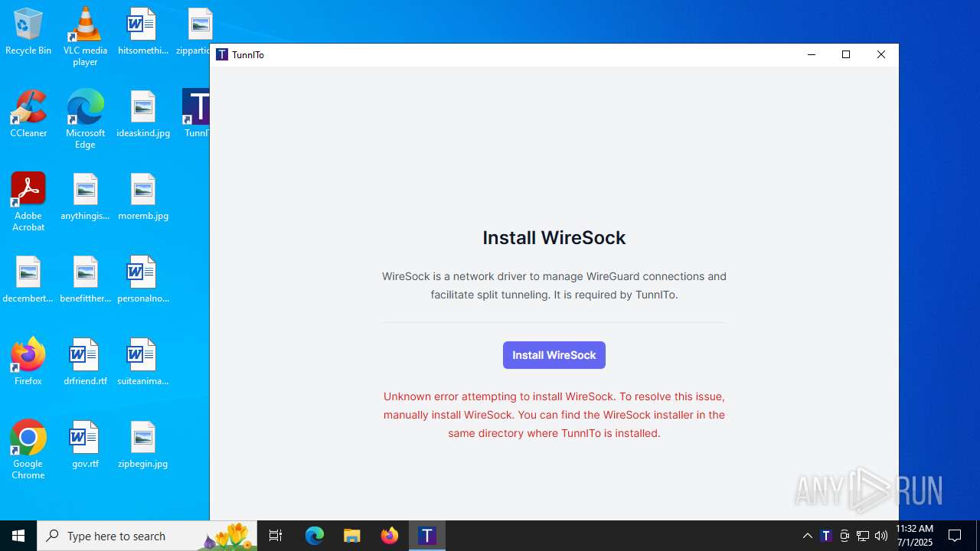Select the Firefox desktop shortcut
Screen dimensions: 980x551
(x=28, y=362)
